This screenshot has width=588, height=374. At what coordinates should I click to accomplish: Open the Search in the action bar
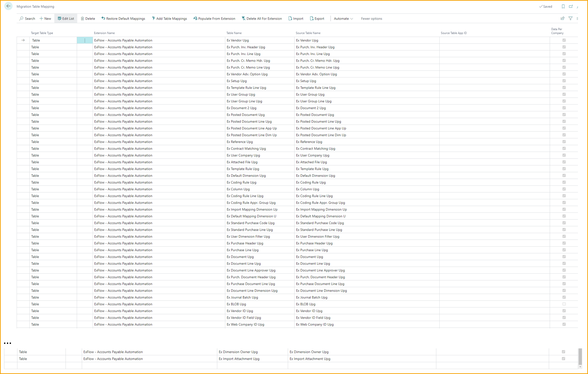coord(27,18)
